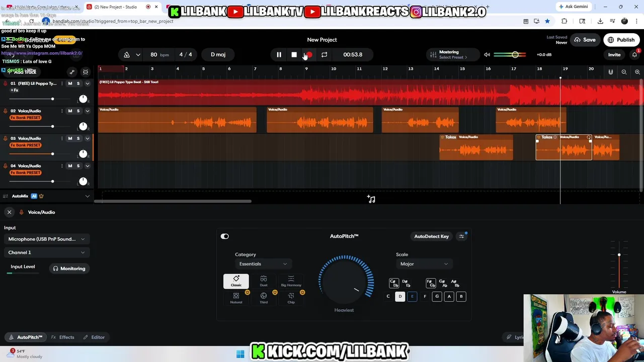Toggle the loop cycle button

click(324, 54)
